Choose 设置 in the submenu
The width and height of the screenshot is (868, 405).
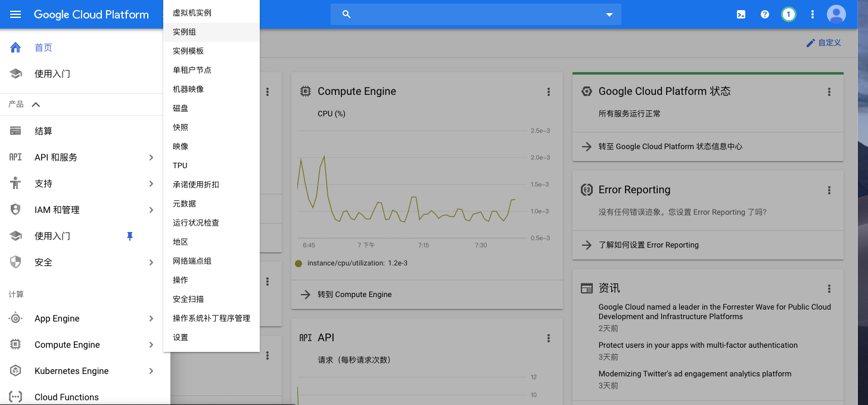pos(211,338)
